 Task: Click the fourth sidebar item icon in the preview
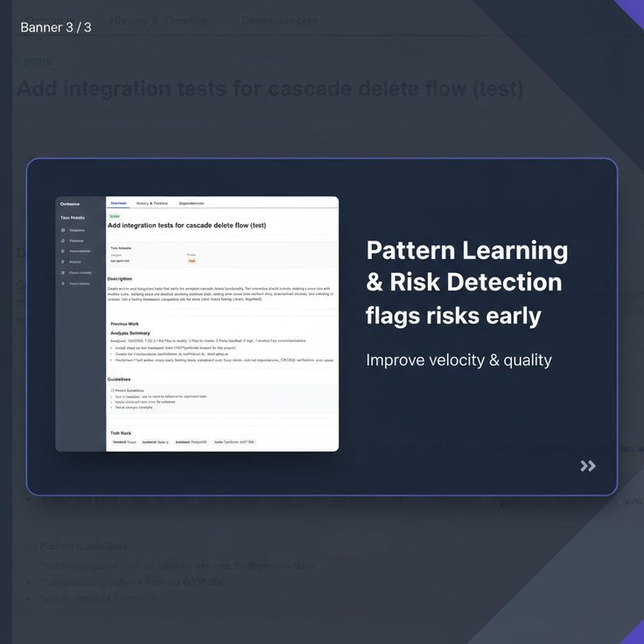click(63, 262)
